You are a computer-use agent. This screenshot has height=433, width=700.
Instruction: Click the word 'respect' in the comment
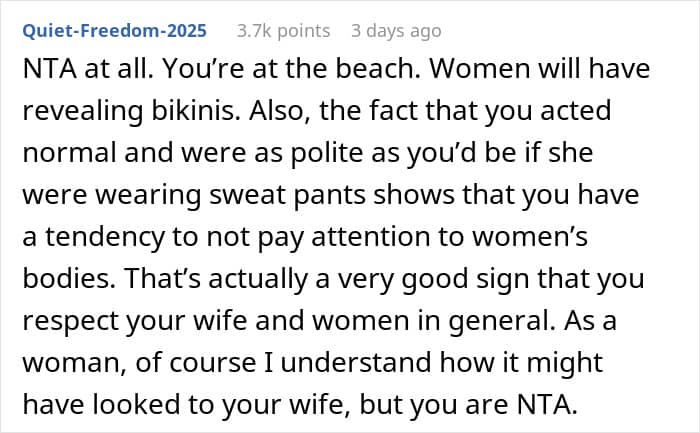70,320
